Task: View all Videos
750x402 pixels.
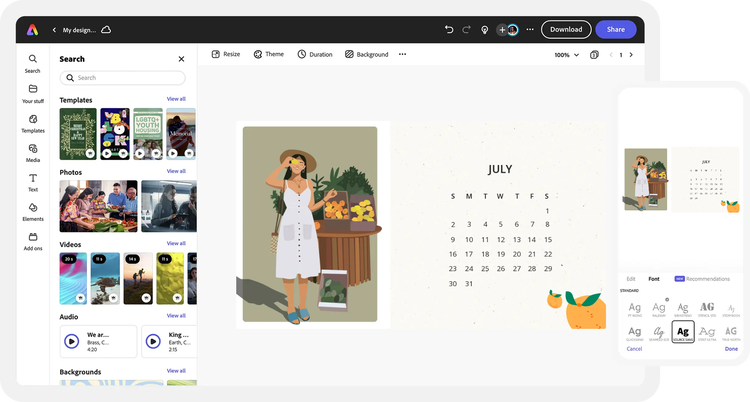Action: coord(176,243)
